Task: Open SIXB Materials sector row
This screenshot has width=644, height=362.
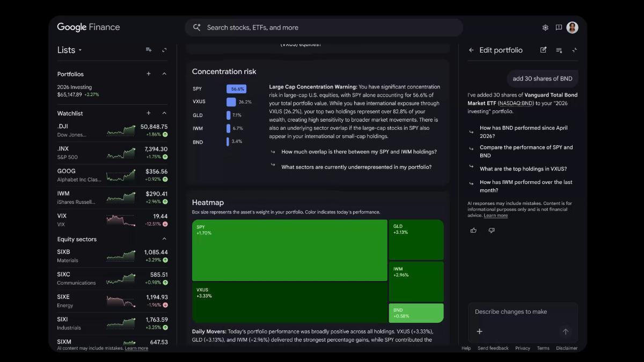Action: tap(112, 256)
